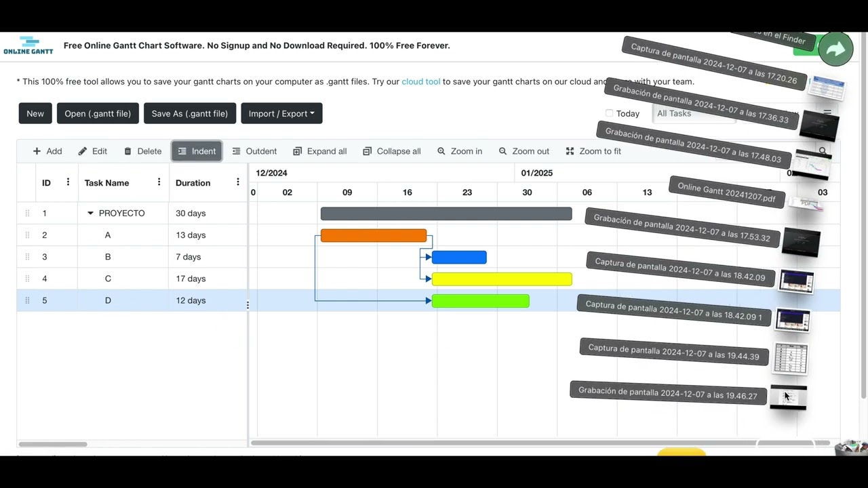The height and width of the screenshot is (488, 868).
Task: Click Save As (.gantt file) button
Action: tap(190, 113)
